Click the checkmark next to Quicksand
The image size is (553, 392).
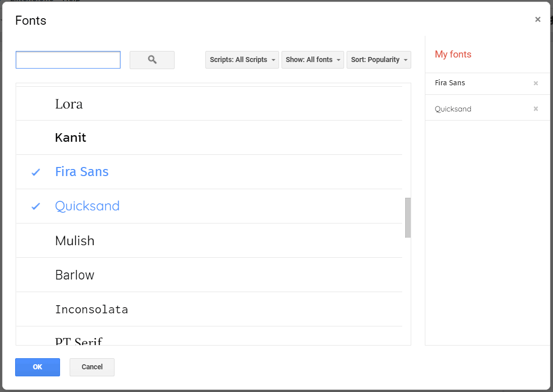click(x=35, y=206)
